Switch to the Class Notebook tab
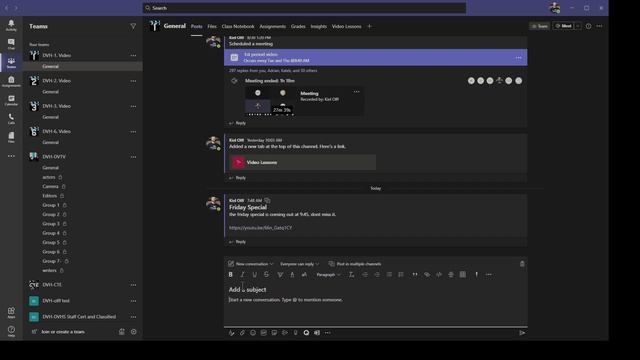Viewport: 640px width, 360px height. 238,27
